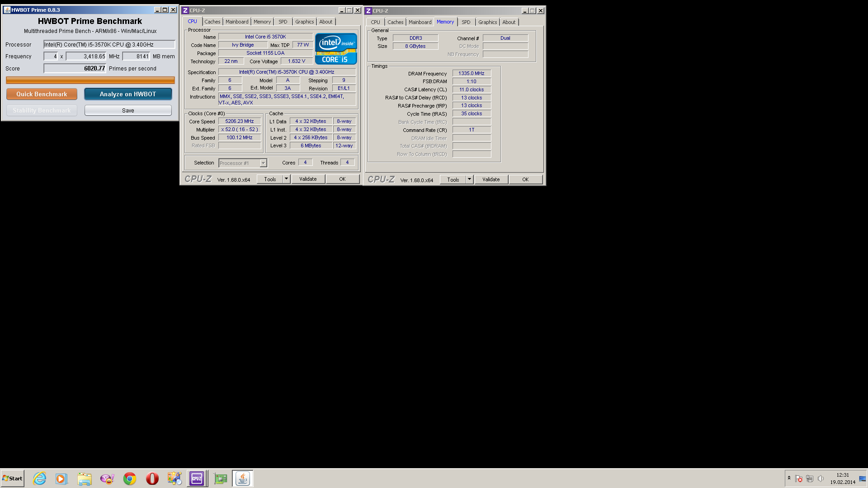This screenshot has width=868, height=488.
Task: Click the CPU-Z title icon in the Memory window
Action: coord(368,11)
